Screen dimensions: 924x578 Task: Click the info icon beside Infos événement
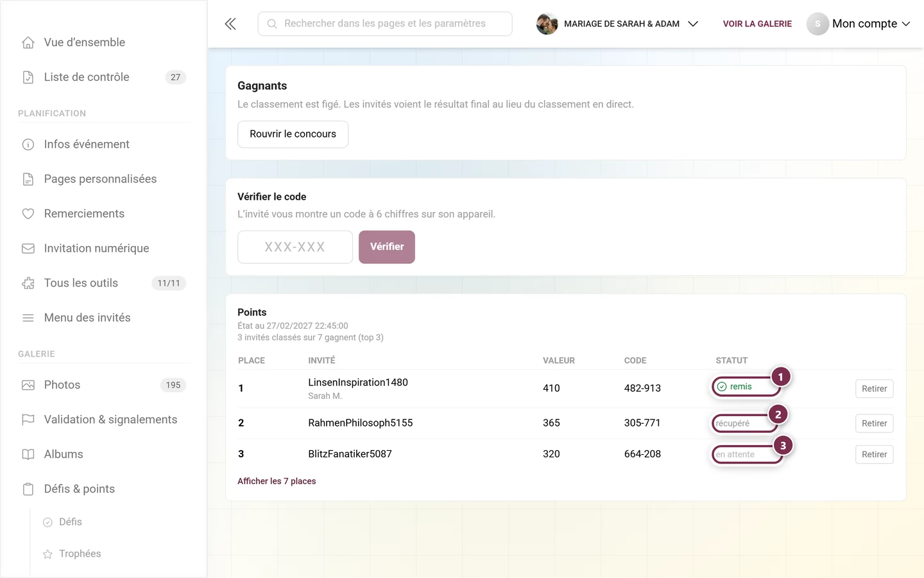pyautogui.click(x=28, y=144)
